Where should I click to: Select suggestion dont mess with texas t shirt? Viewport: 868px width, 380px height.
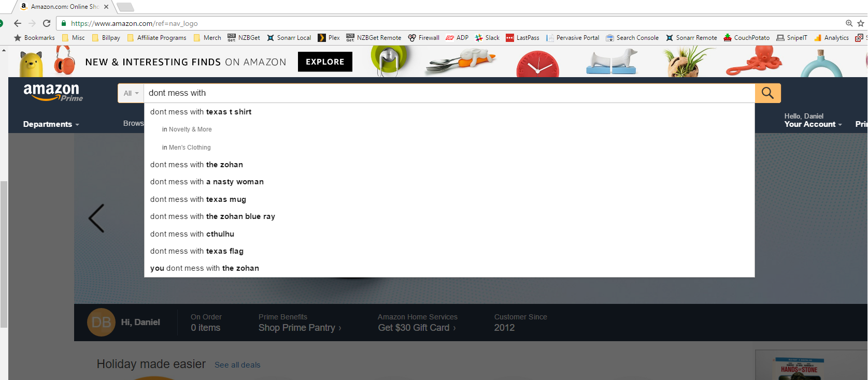[x=449, y=112]
